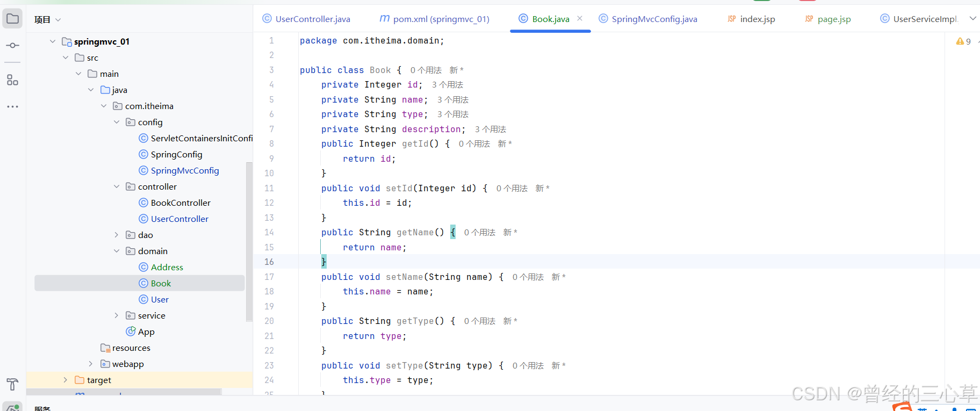The image size is (980, 411).
Task: Collapse the springmvc_01 project node
Action: click(53, 41)
